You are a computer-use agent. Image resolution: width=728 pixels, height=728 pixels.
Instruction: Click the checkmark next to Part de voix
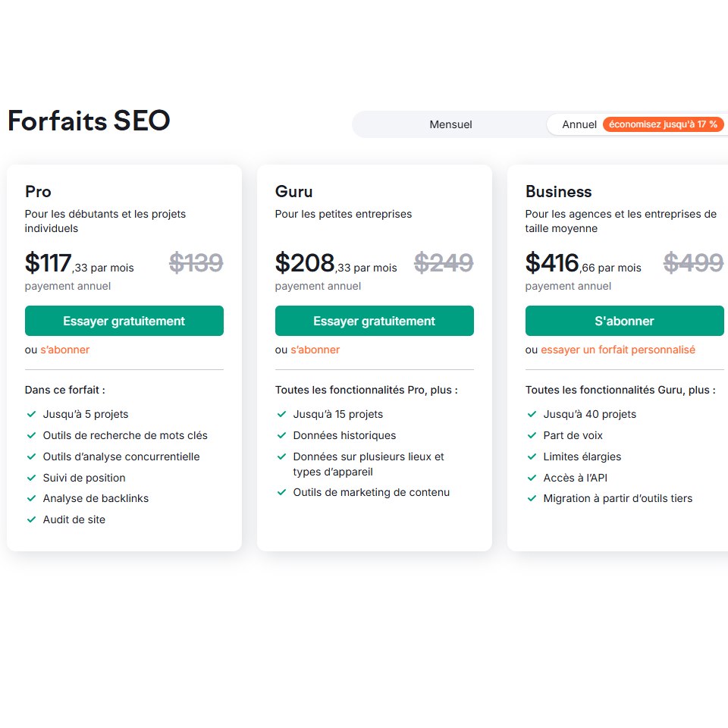click(x=532, y=435)
